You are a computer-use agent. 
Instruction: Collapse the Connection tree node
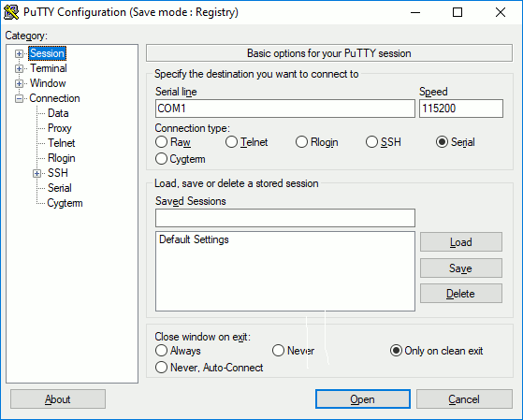(19, 99)
